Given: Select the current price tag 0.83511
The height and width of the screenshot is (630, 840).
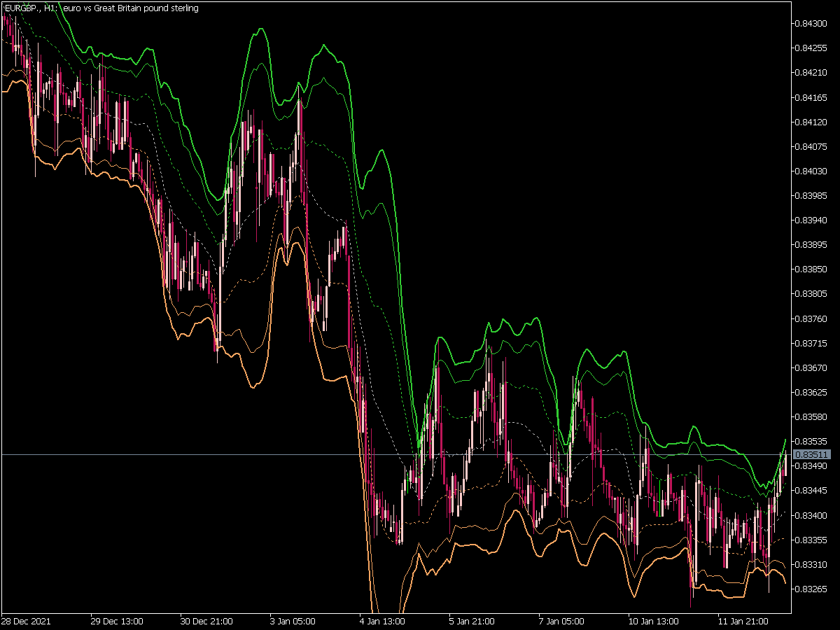Looking at the screenshot, I should tap(812, 454).
